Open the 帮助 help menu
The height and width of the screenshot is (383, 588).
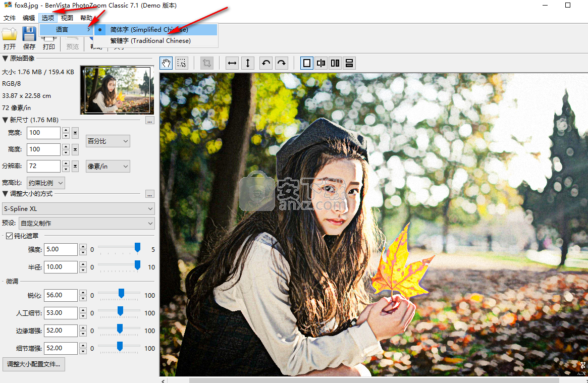pos(86,18)
